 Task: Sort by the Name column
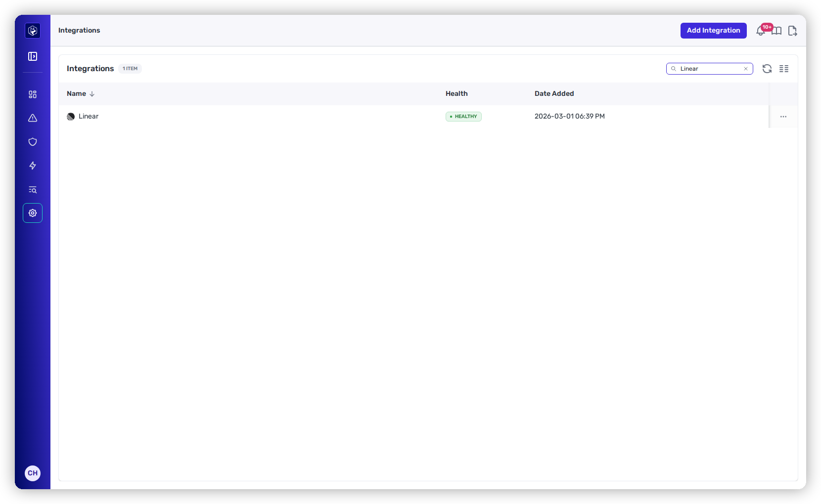[81, 93]
